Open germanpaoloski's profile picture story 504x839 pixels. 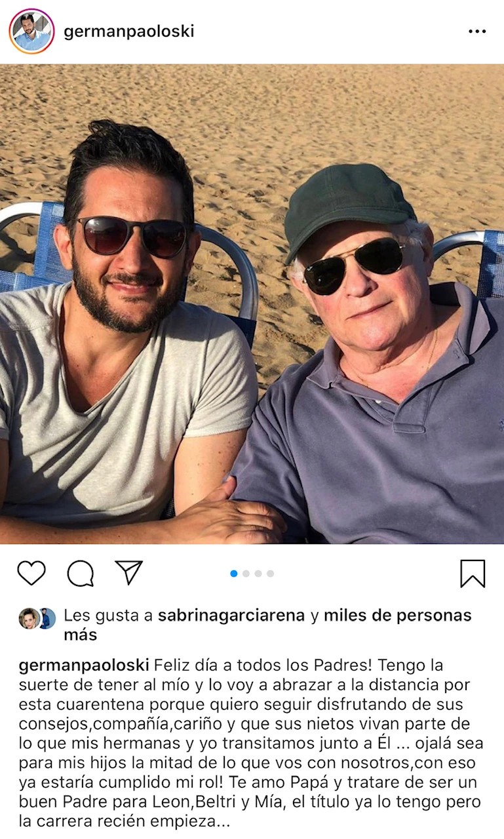(x=31, y=31)
